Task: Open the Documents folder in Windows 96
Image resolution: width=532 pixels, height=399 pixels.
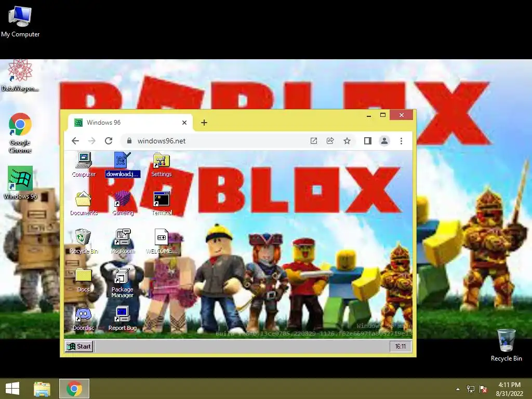Action: coord(84,204)
